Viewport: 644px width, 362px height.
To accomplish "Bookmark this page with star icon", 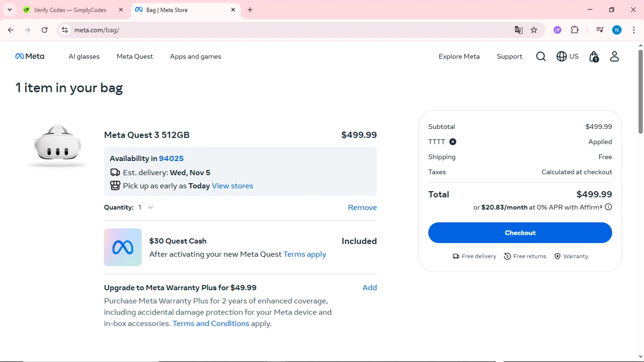I will (534, 30).
